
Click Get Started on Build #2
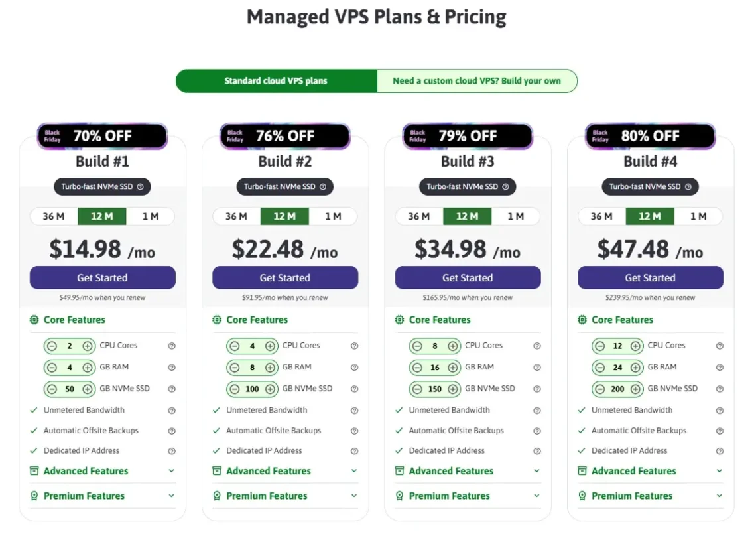pyautogui.click(x=285, y=277)
